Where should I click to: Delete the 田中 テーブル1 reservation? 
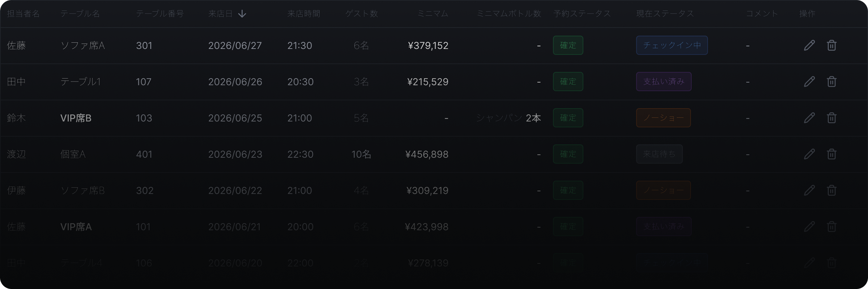click(831, 82)
